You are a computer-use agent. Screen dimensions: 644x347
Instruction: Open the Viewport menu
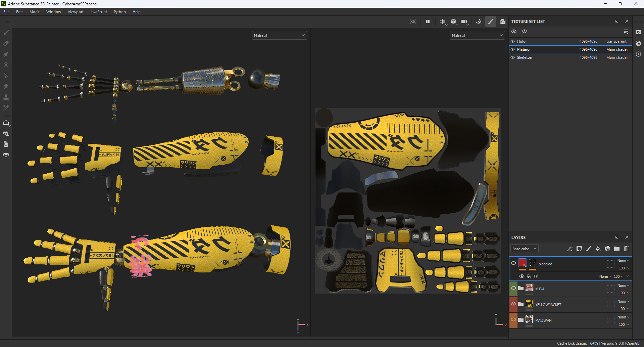click(x=76, y=12)
